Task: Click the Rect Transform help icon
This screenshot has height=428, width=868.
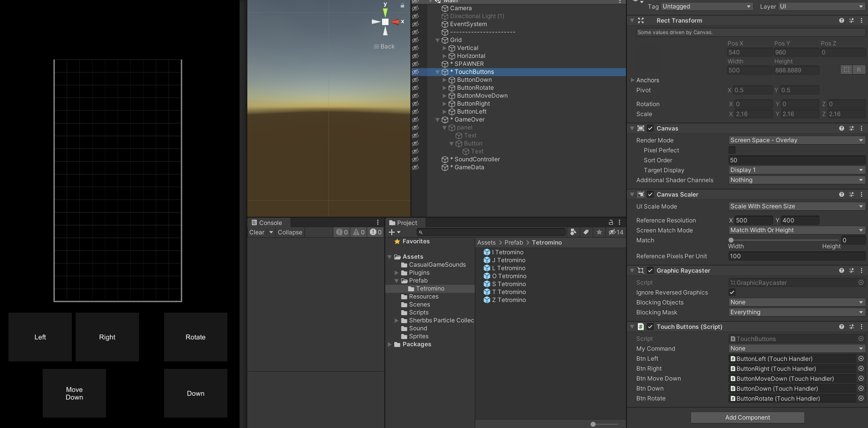Action: [841, 21]
